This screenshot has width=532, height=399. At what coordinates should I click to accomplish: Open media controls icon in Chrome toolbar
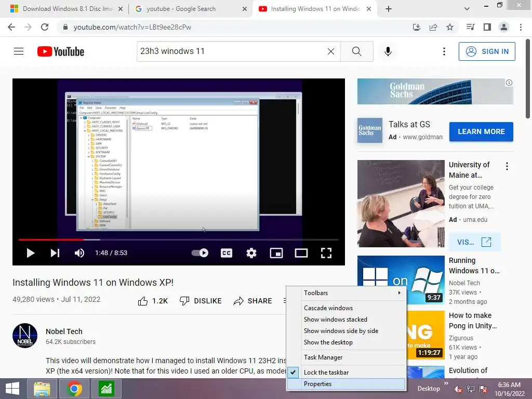470,27
